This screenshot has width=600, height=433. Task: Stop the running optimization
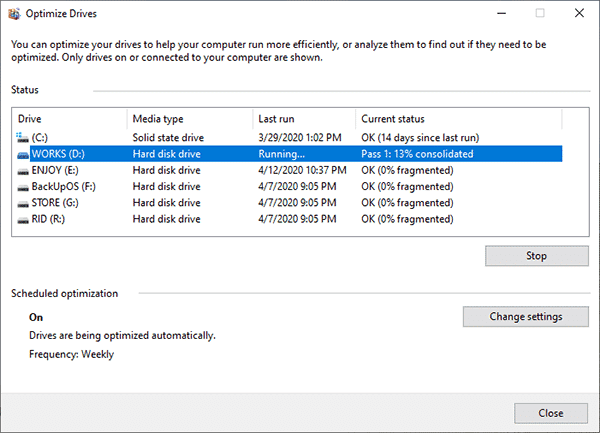[537, 256]
